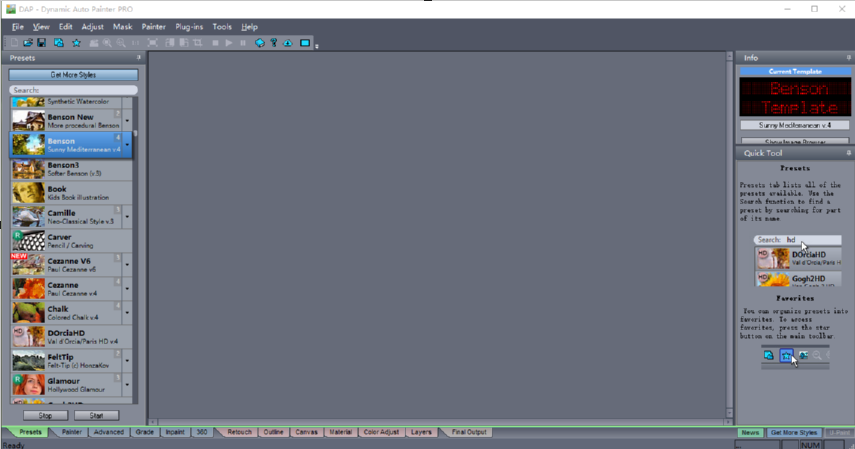Open the Mask menu
Image resolution: width=855 pixels, height=449 pixels.
click(123, 27)
